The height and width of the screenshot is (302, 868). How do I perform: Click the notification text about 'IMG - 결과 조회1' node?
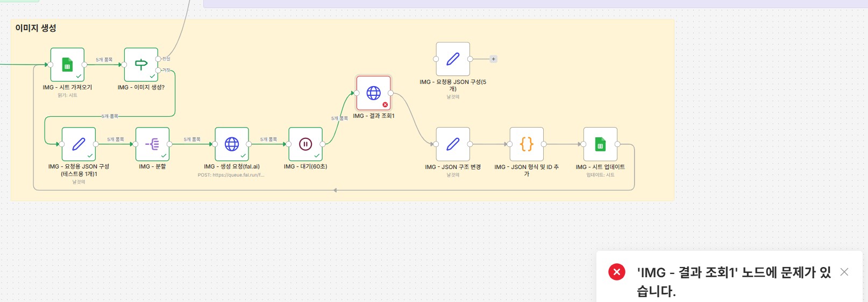tap(734, 282)
